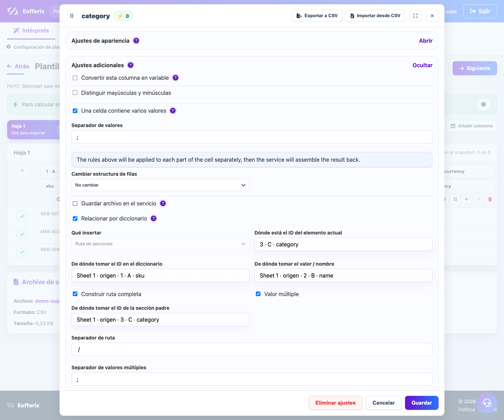Open help icon for Guardar archivo en el servicio
The image size is (504, 420).
pos(163,203)
